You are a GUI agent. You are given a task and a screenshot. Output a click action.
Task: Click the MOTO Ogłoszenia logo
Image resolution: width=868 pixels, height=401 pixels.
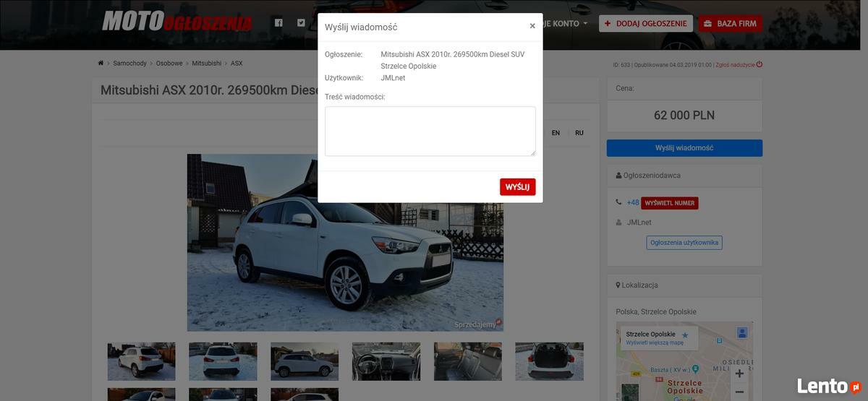point(176,22)
